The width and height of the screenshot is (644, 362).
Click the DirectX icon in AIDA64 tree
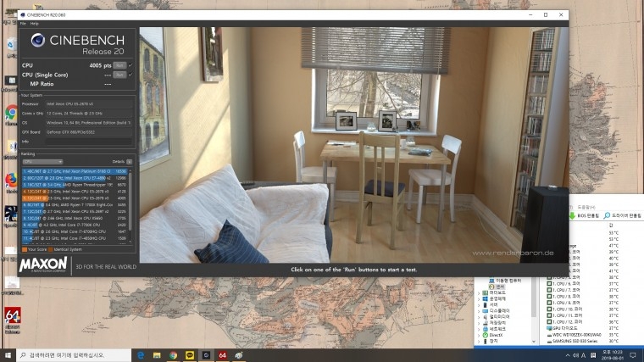(x=485, y=335)
